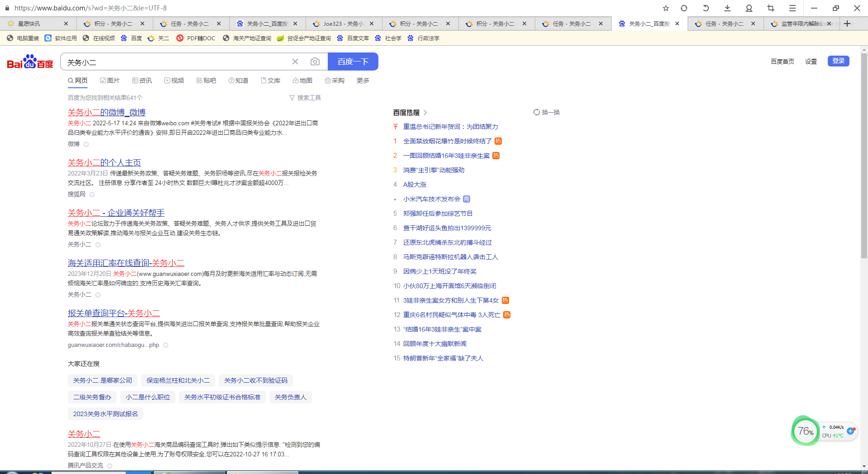Open hot search 全面禁放烟花爆竹是时候终结了
Image resolution: width=868 pixels, height=474 pixels.
[x=448, y=141]
